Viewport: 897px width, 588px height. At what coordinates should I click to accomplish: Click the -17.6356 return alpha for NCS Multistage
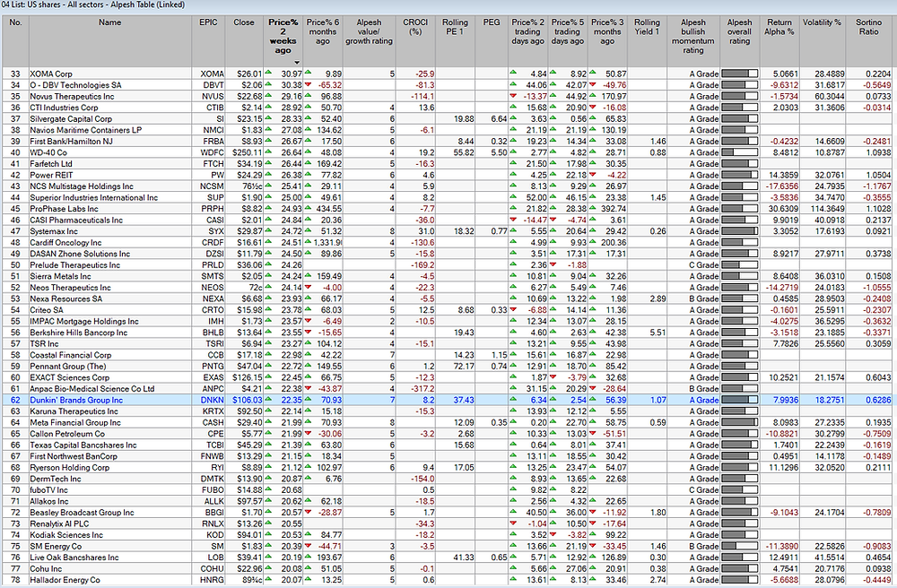pos(779,186)
